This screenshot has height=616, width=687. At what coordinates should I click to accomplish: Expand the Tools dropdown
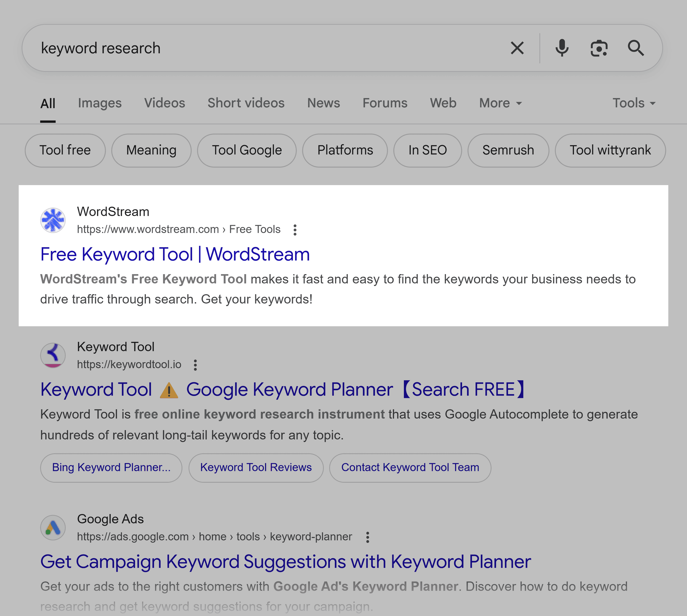[x=634, y=103]
